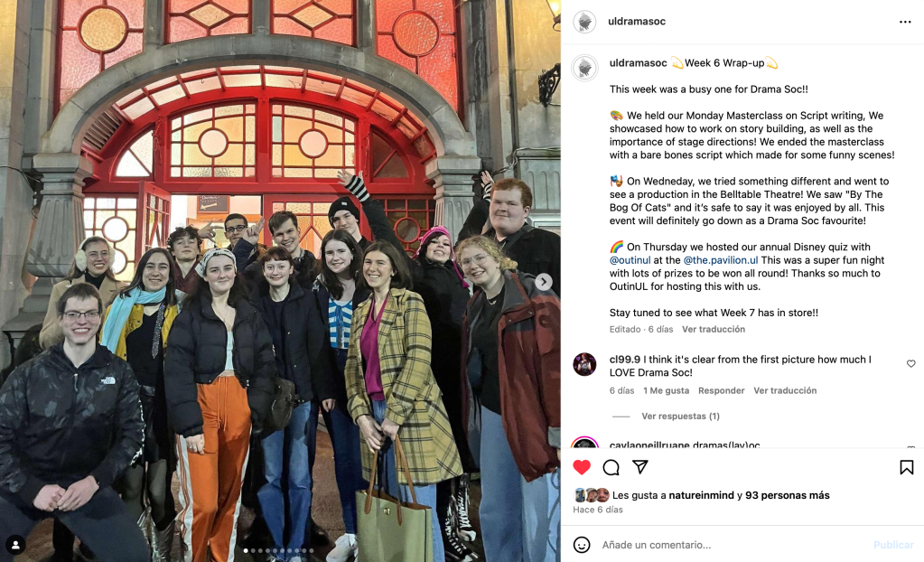The height and width of the screenshot is (562, 924).
Task: Submit comment with the Publicar button
Action: click(x=893, y=545)
